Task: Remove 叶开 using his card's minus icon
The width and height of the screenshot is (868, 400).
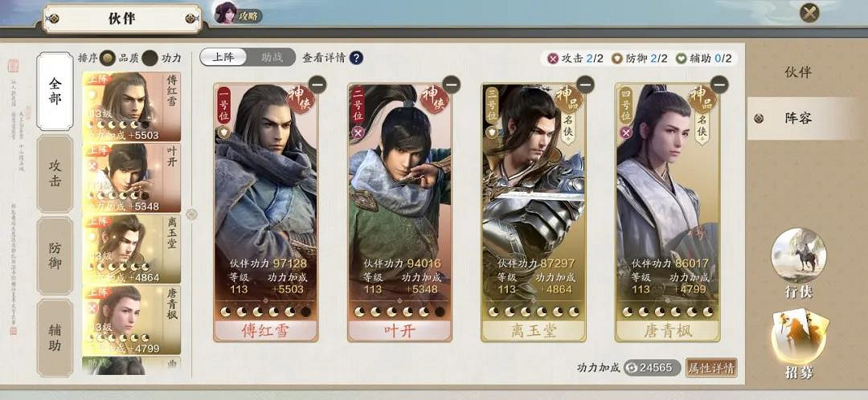Action: (451, 84)
